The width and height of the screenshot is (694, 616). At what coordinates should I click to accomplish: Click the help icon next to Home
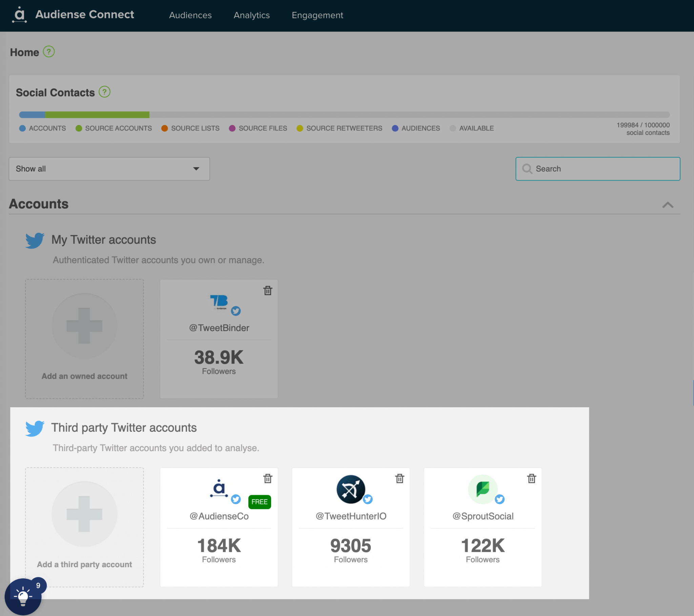coord(49,52)
